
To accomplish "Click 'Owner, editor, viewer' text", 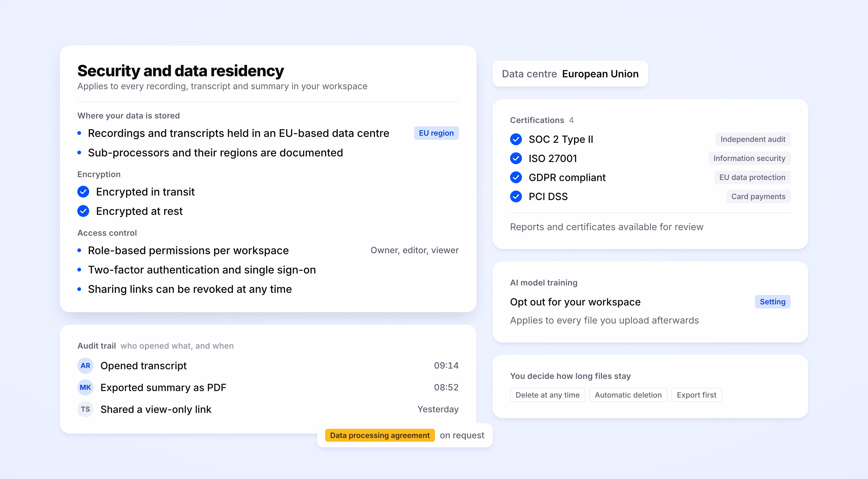I will tap(415, 250).
